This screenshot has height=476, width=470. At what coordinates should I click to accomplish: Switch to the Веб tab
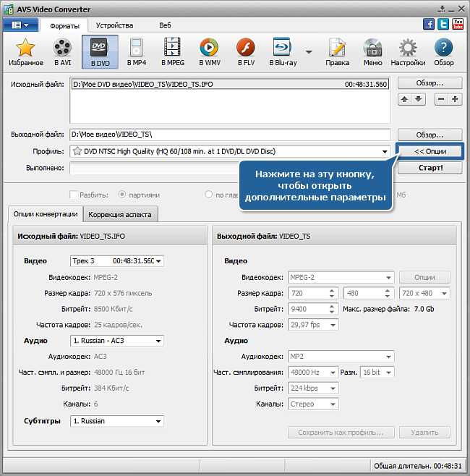tap(165, 25)
